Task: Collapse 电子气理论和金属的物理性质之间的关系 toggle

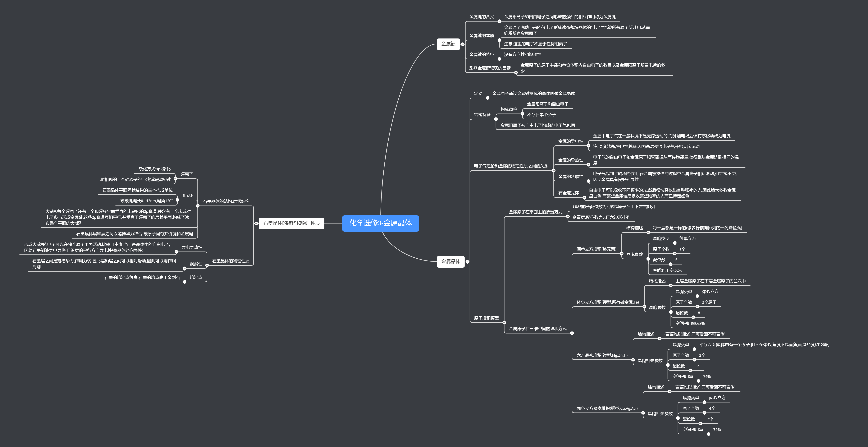Action: click(x=554, y=170)
